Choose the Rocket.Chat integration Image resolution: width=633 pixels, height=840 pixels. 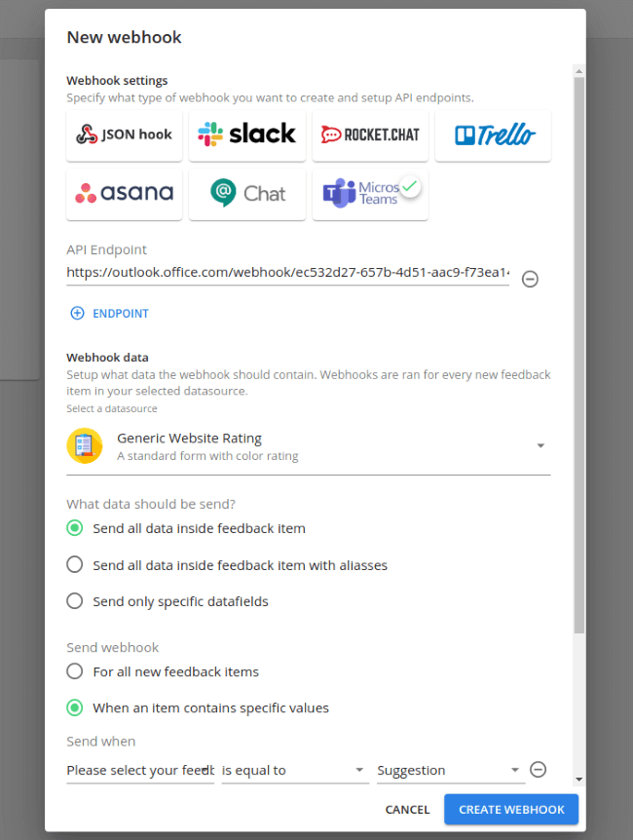370,134
